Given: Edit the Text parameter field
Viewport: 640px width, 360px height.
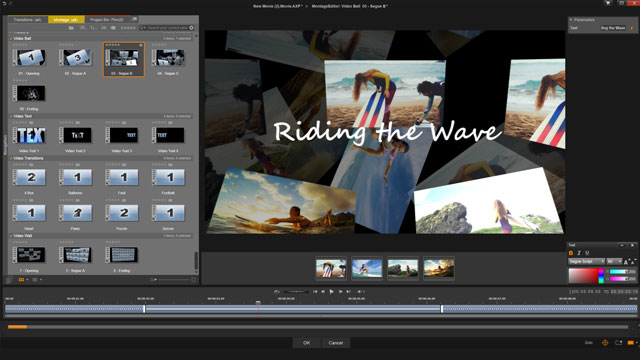Looking at the screenshot, I should [613, 28].
